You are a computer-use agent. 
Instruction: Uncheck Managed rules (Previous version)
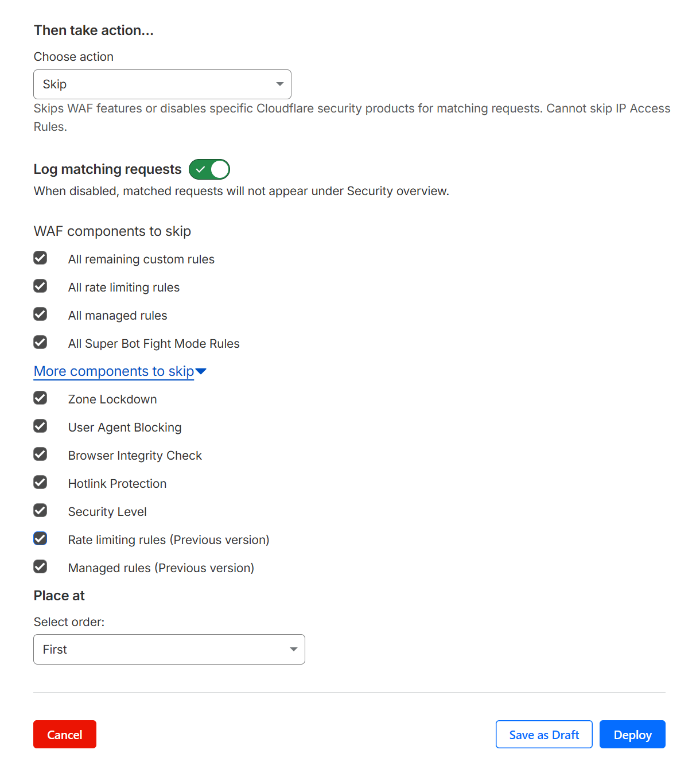tap(40, 566)
